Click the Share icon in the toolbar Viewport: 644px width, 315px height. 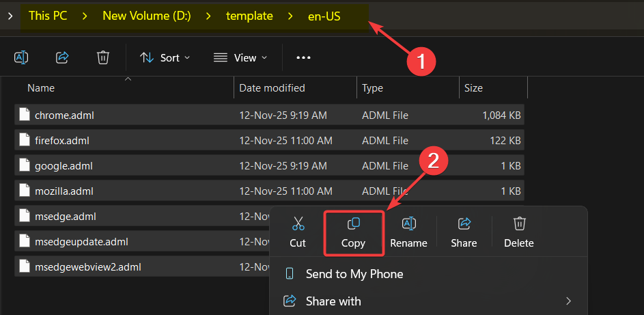[x=62, y=57]
